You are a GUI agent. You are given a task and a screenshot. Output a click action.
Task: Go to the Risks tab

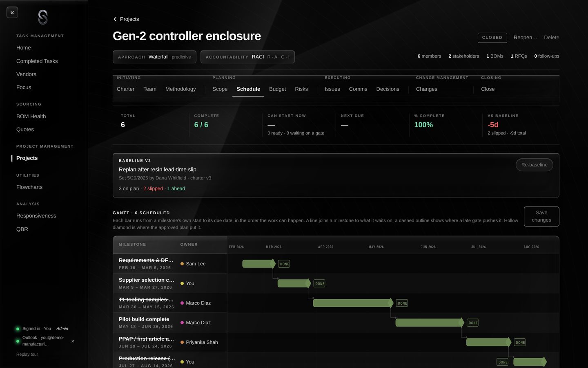pos(301,89)
